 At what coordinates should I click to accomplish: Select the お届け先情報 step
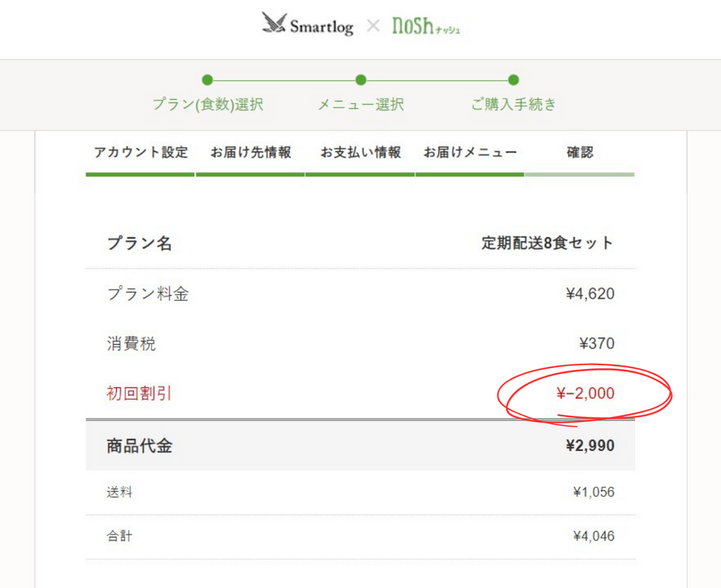point(251,152)
